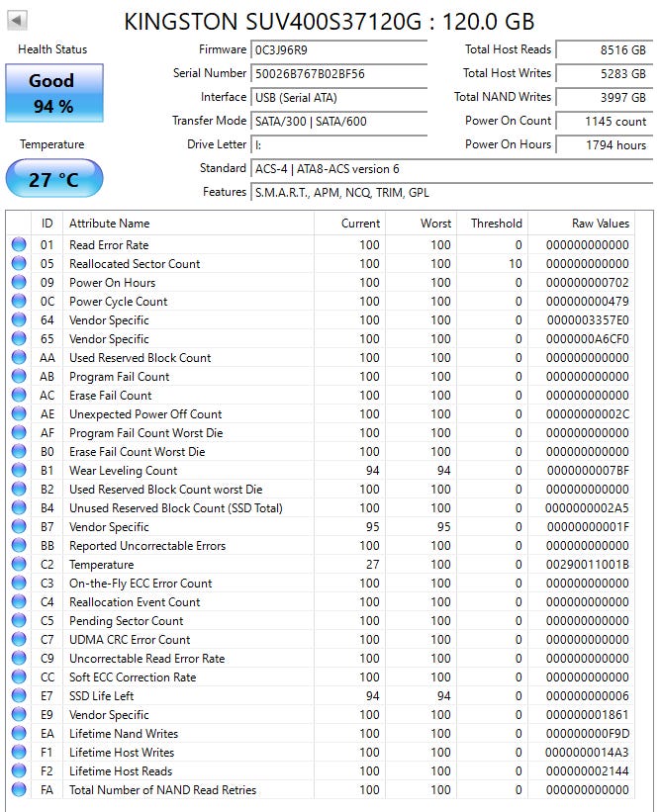Select the Standard ACS-4 field
661x812 pixels.
click(452, 169)
